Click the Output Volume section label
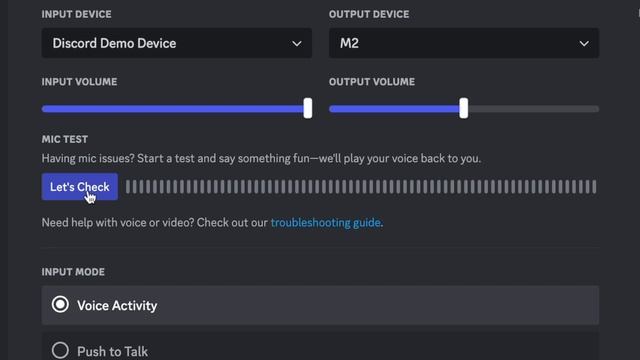The height and width of the screenshot is (360, 640). (x=372, y=82)
